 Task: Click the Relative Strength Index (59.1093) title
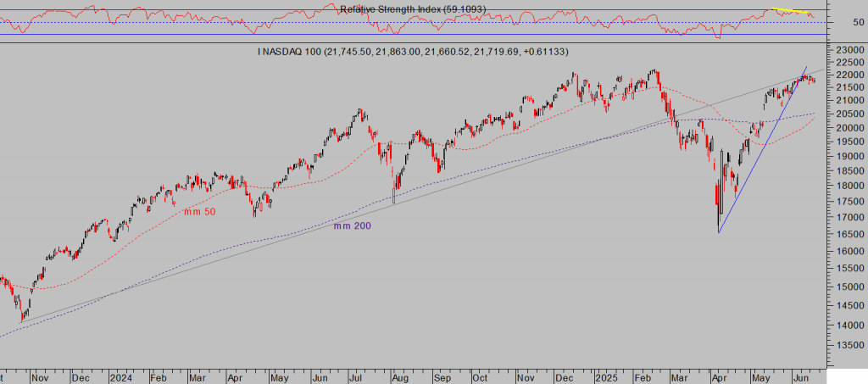[x=413, y=8]
